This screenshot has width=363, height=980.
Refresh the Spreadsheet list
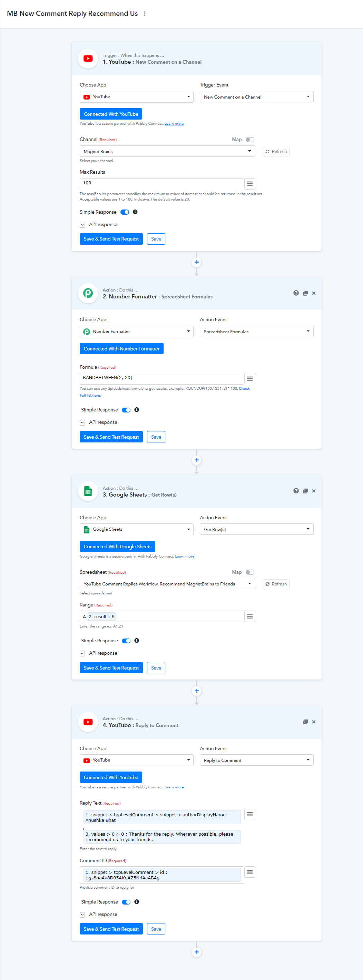[276, 584]
